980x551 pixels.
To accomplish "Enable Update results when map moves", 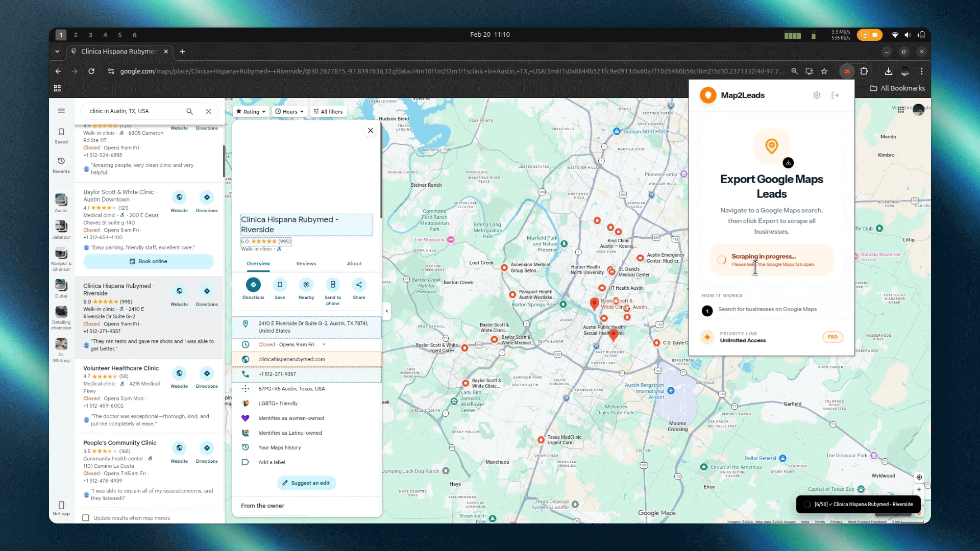I will (x=86, y=518).
